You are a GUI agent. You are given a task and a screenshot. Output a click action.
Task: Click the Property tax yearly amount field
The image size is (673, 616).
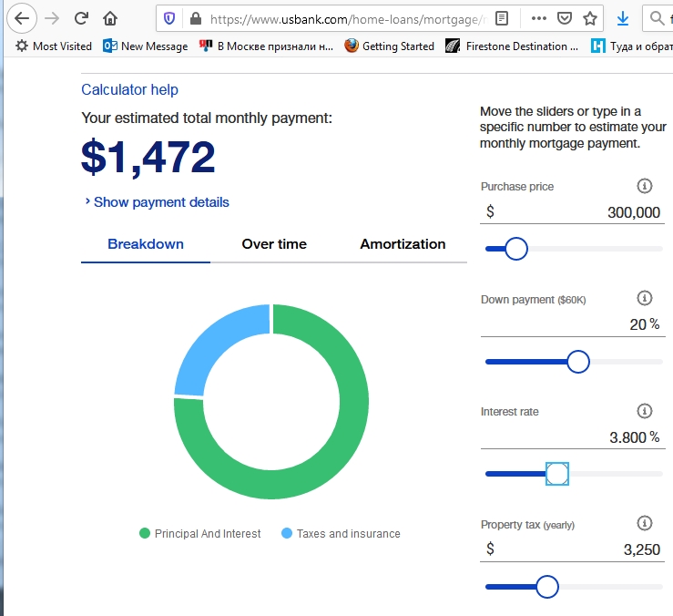[573, 549]
